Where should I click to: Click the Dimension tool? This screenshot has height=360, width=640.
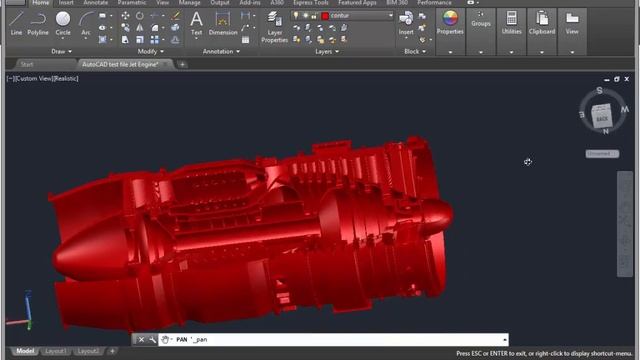click(223, 24)
